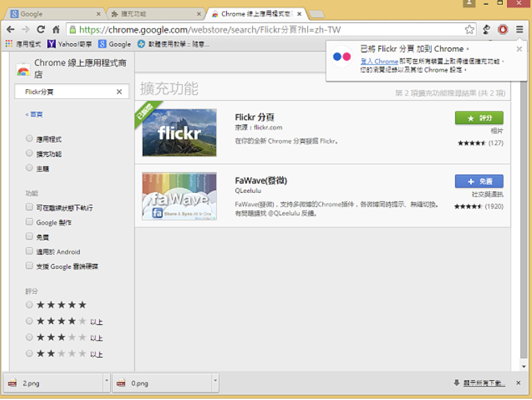Open the FaWave extension title link
This screenshot has width=532, height=400.
click(x=261, y=180)
